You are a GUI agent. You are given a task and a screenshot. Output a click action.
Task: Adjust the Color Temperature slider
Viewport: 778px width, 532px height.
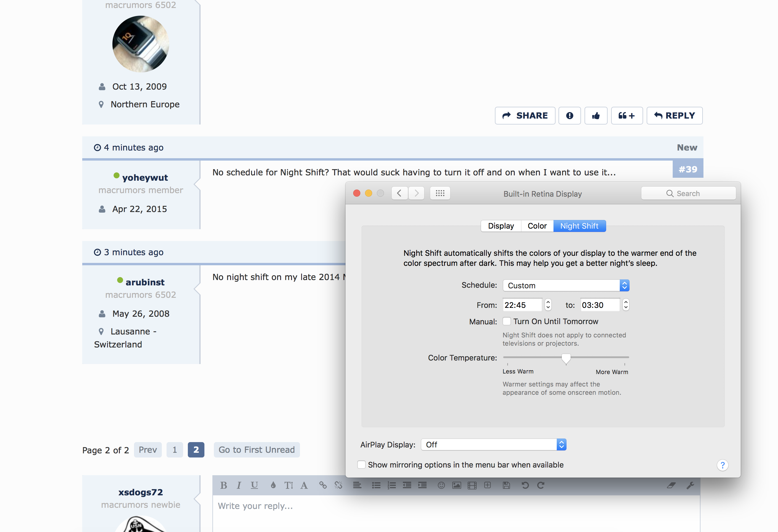[566, 358]
